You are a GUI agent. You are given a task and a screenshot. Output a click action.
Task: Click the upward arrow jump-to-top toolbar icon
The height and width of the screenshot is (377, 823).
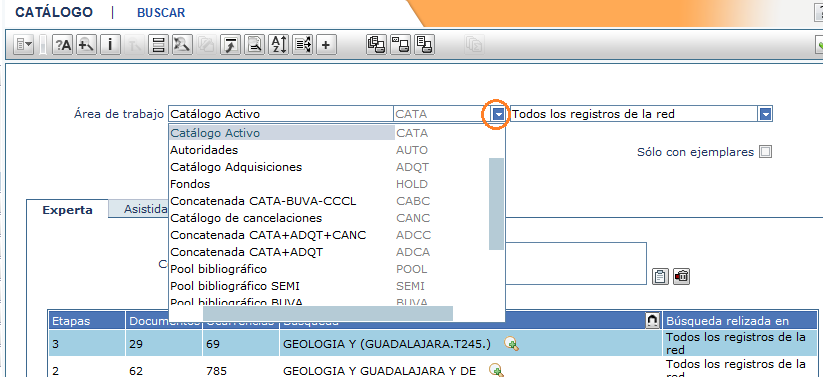(x=230, y=45)
